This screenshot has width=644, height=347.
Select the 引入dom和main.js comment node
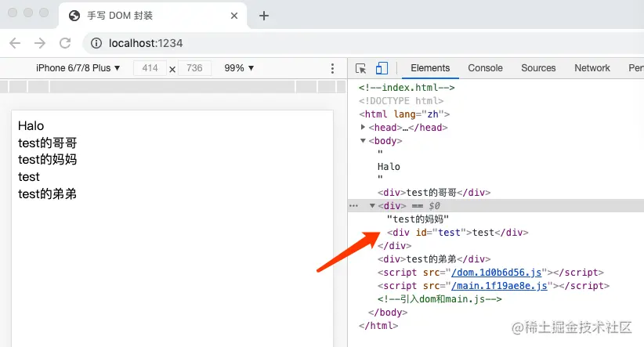pos(440,299)
